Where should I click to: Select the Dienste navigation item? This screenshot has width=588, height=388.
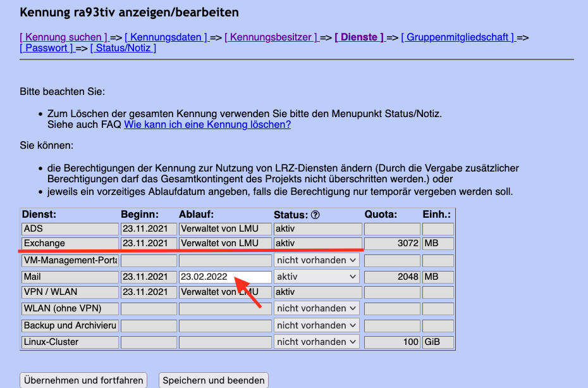point(359,37)
